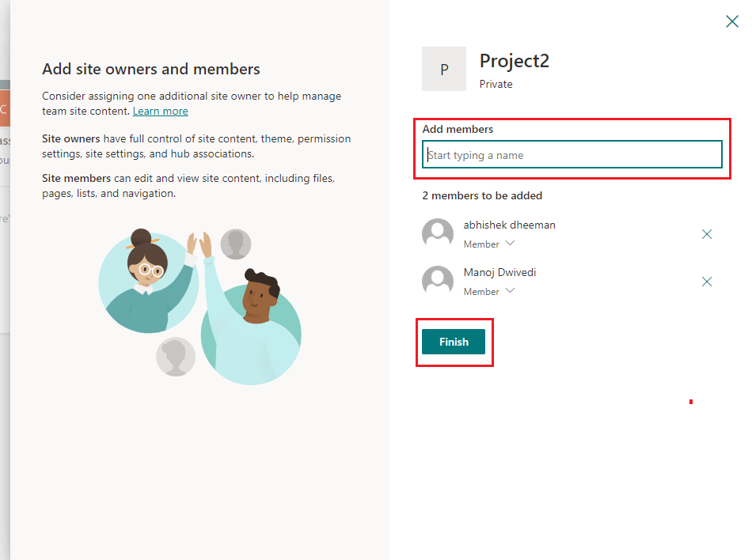This screenshot has width=752, height=560.
Task: Remove Manoj Dwivedi from the list
Action: [x=707, y=282]
